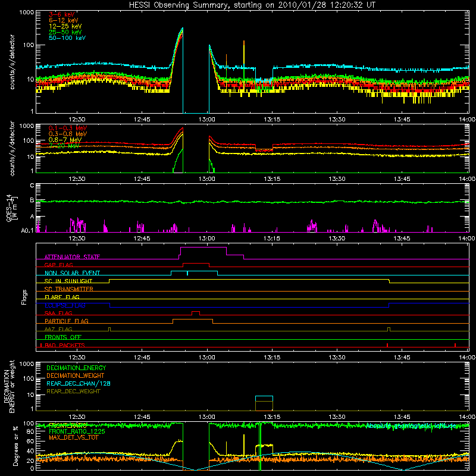Click the '13:45' tick under the decimation panel
Viewport: 476px width, 476px height.
402,416
